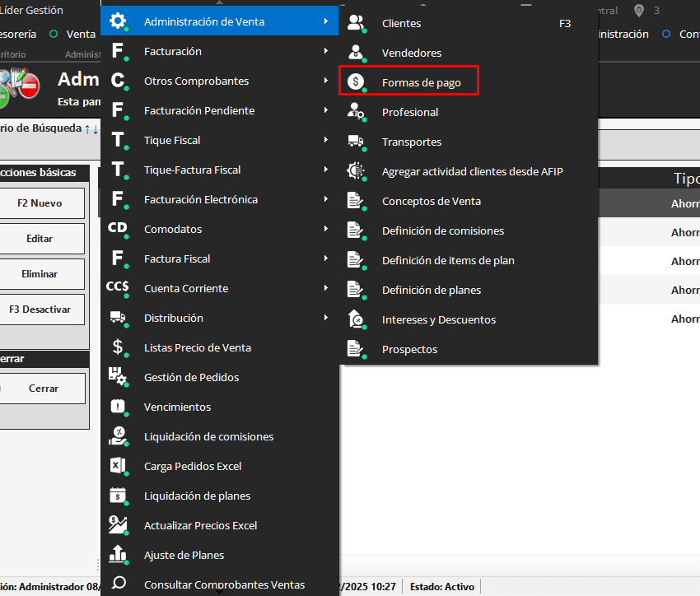700x596 pixels.
Task: Click the Carga Pedidos Excel icon
Action: click(x=118, y=466)
